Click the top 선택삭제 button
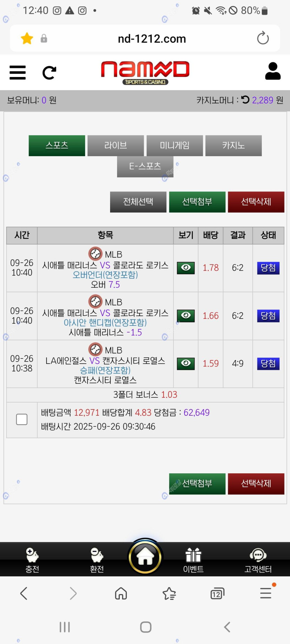Screen dimensions: 290x644 coord(256,202)
